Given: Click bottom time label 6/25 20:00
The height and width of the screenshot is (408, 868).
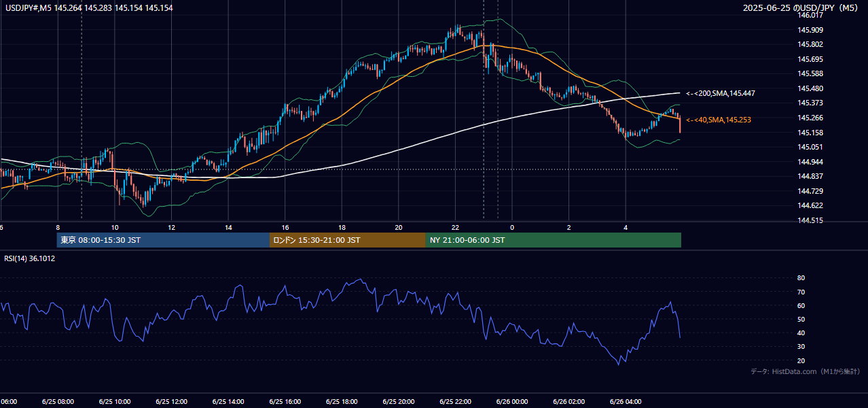Looking at the screenshot, I should (399, 402).
